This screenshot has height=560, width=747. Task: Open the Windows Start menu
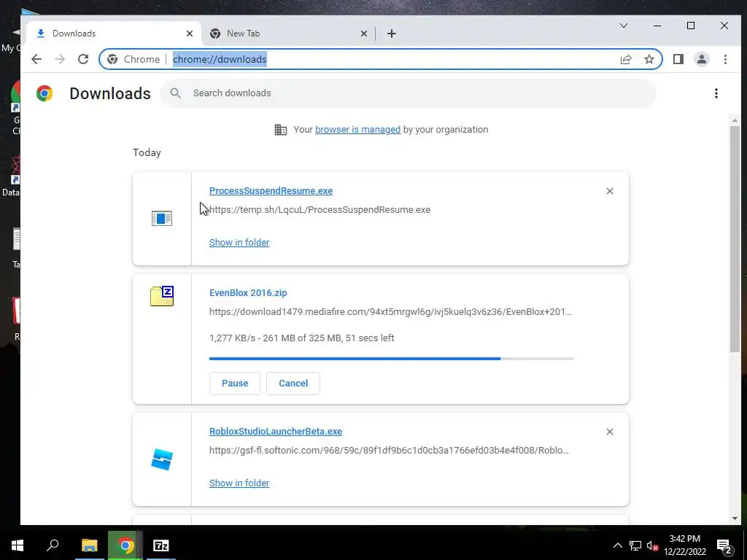click(18, 545)
